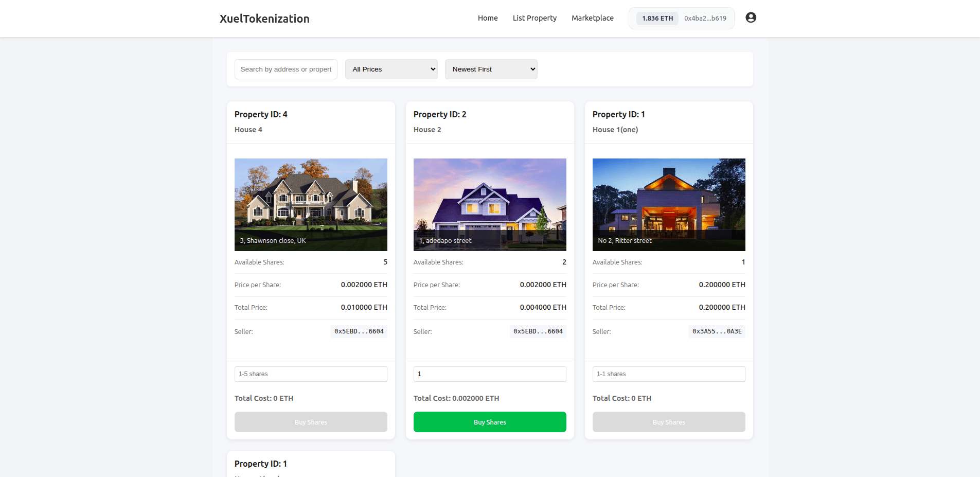Image resolution: width=980 pixels, height=477 pixels.
Task: Open the user account profile icon
Action: click(x=751, y=17)
